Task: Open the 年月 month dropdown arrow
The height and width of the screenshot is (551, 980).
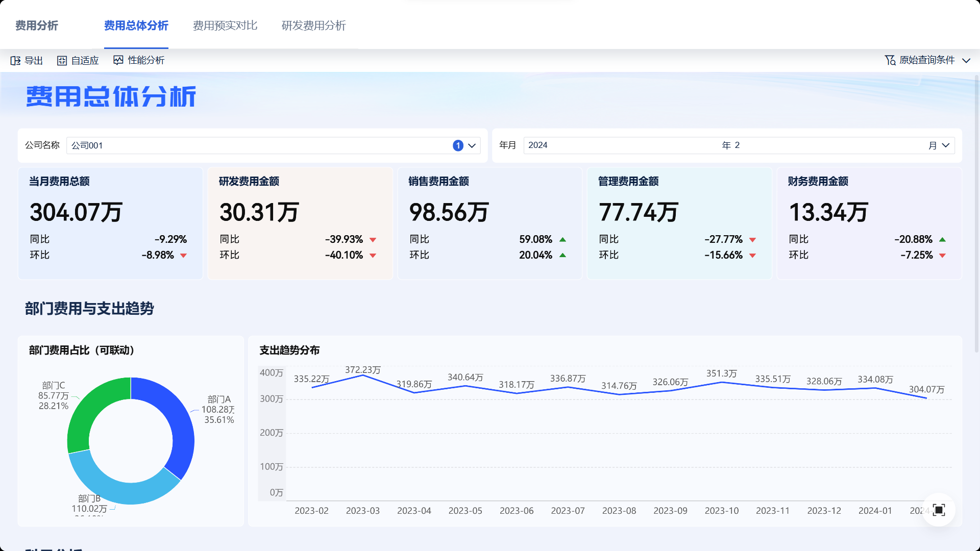Action: 946,145
